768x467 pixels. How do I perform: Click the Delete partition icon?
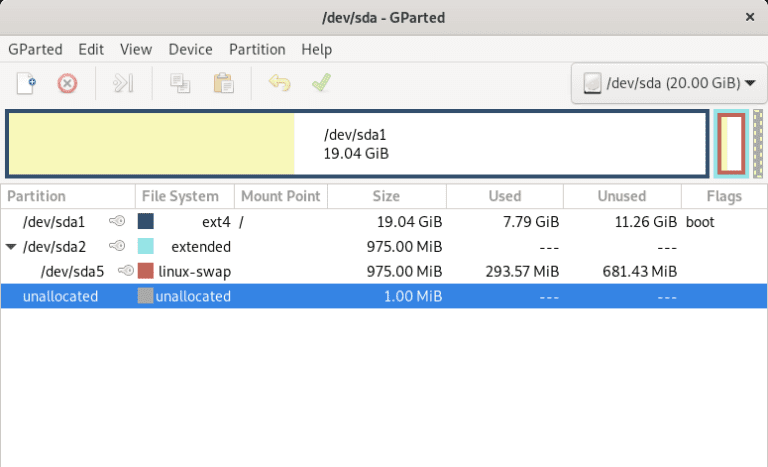67,84
